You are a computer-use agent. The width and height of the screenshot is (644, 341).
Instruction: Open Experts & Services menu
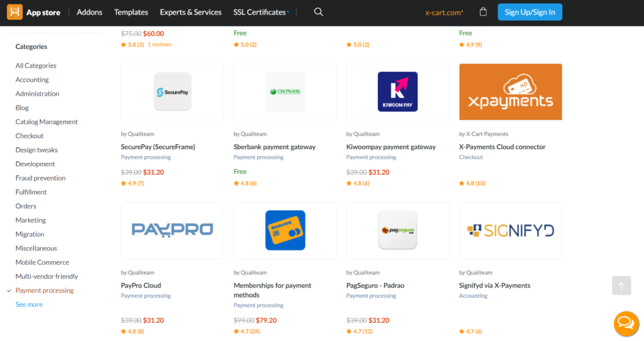click(191, 13)
